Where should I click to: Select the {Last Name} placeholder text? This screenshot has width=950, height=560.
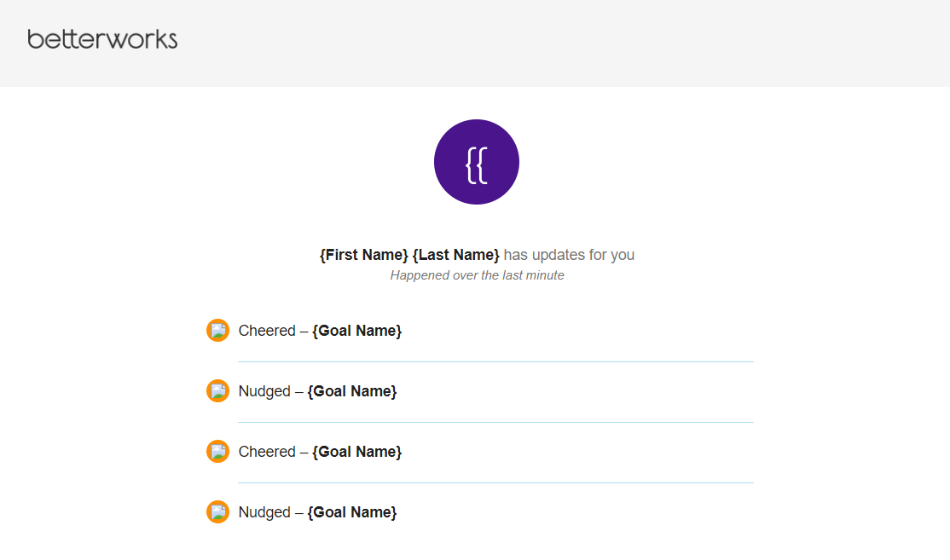[x=455, y=255]
